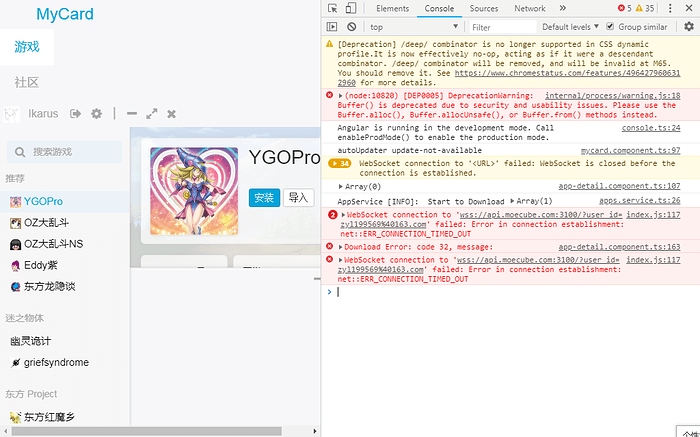Click the Ikarus username
The height and width of the screenshot is (437, 700).
tap(43, 114)
